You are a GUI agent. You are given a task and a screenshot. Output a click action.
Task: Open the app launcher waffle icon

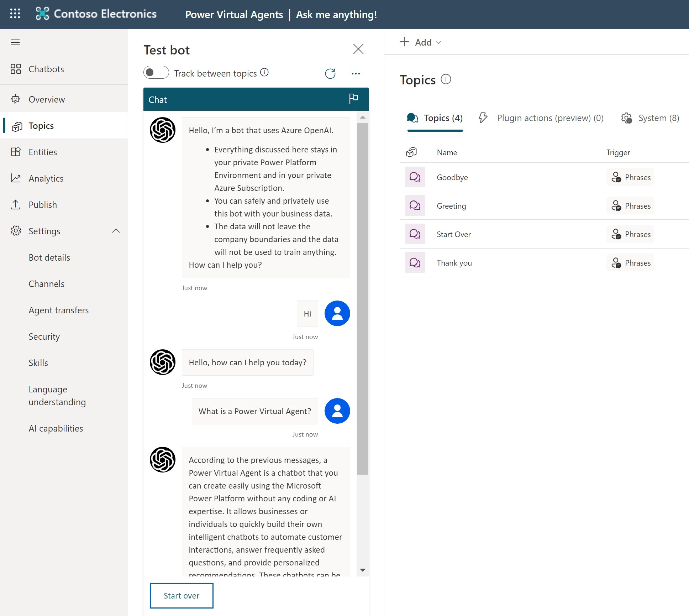(x=15, y=14)
